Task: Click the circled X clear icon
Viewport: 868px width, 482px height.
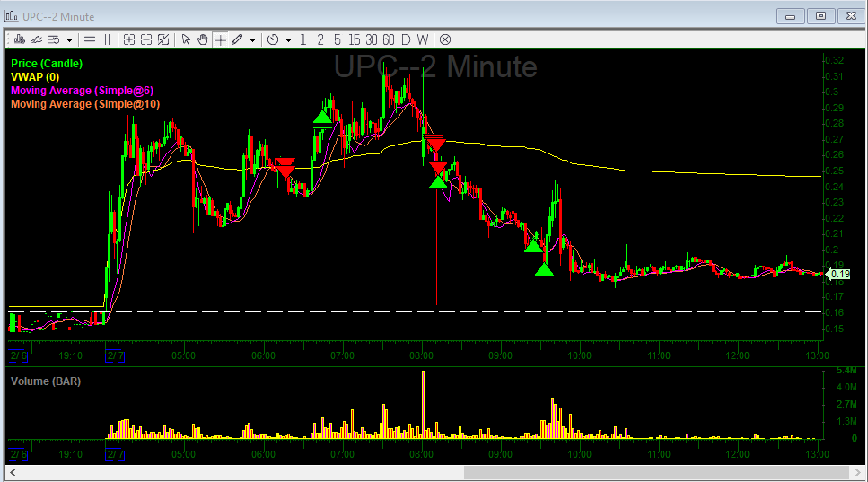Action: tap(445, 39)
